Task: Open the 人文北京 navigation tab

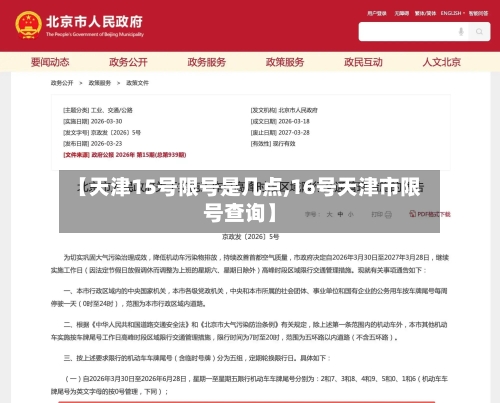Action: click(x=442, y=62)
